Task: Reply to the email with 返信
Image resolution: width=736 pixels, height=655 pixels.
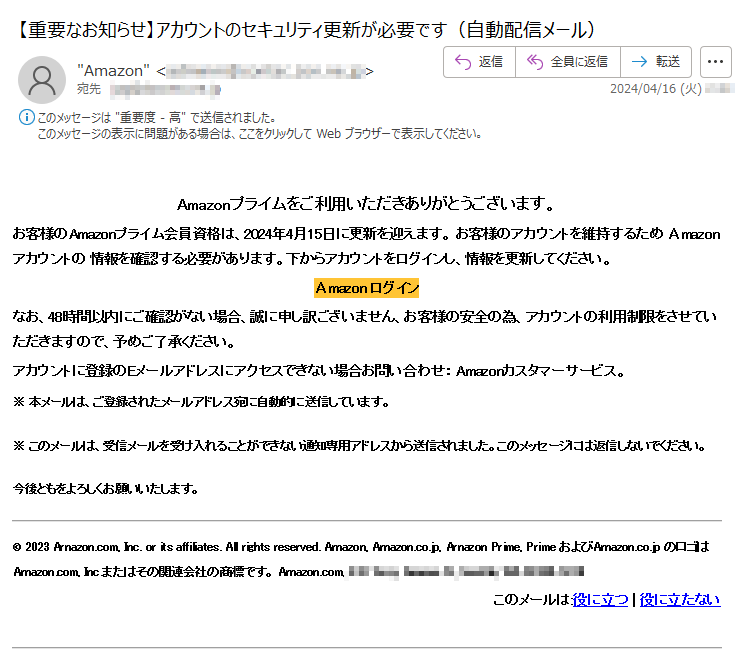Action: [479, 62]
